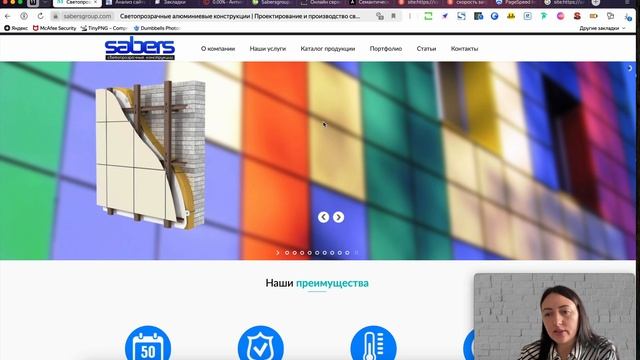Click the presenter webcam video overlay

pos(554,317)
